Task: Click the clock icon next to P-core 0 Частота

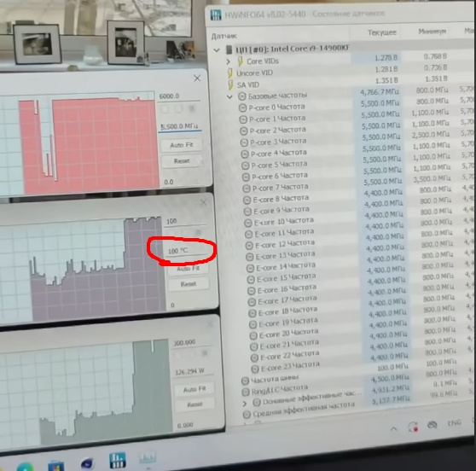Action: [x=242, y=108]
